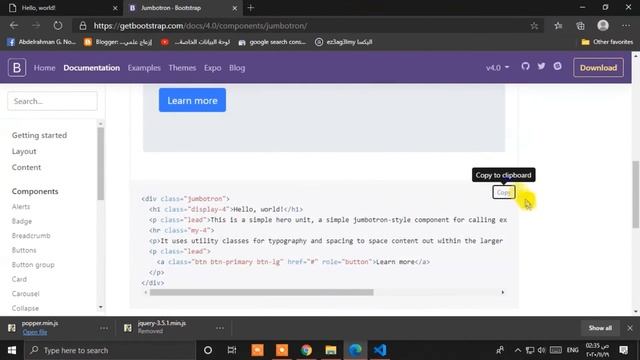Image resolution: width=640 pixels, height=360 pixels.
Task: Expand v4.0 version dropdown
Action: click(497, 68)
